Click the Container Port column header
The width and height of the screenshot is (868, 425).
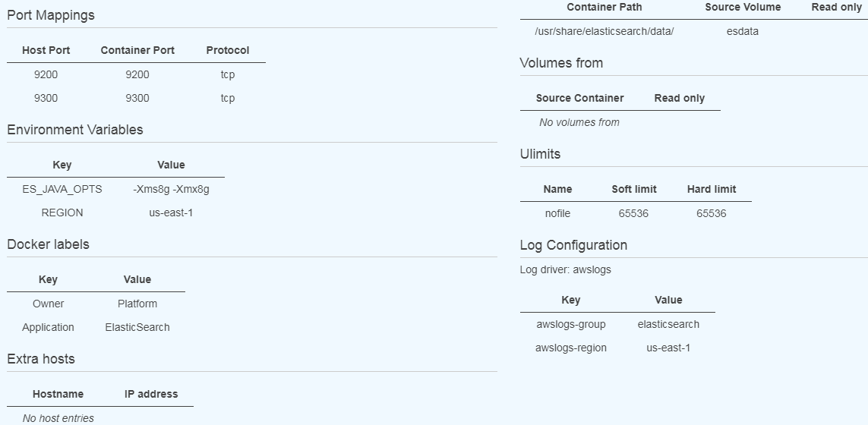[x=137, y=50]
